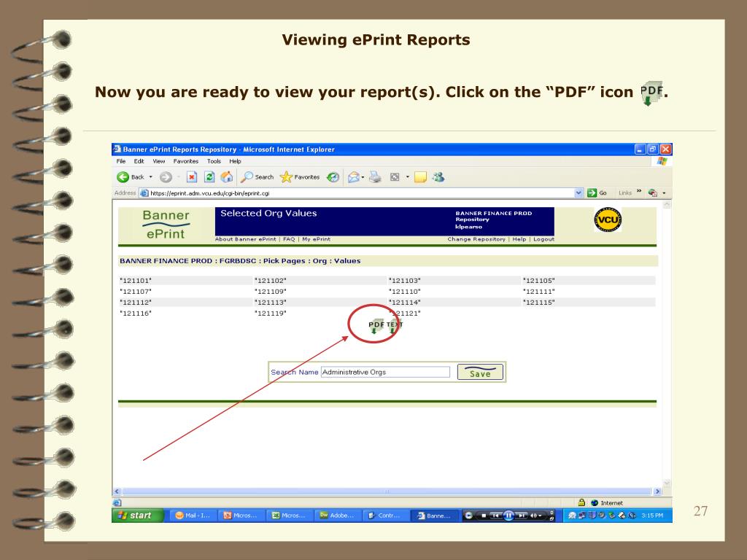
Task: Click the PDF download icon below the values
Action: coord(376,326)
